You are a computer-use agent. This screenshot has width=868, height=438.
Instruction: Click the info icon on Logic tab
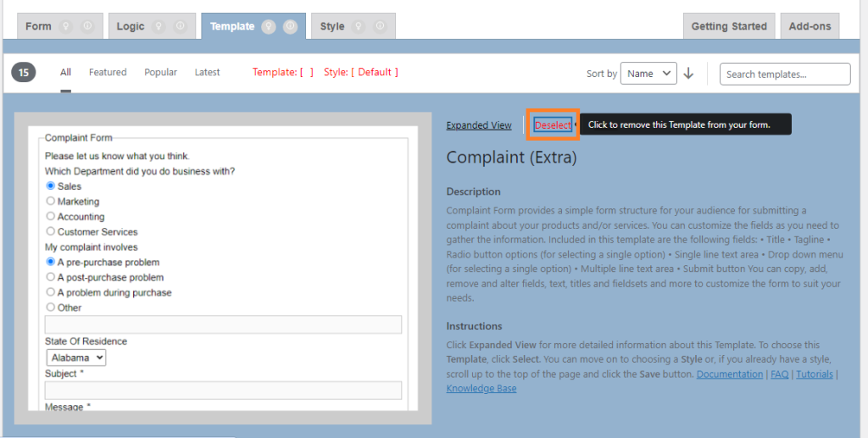click(x=180, y=26)
